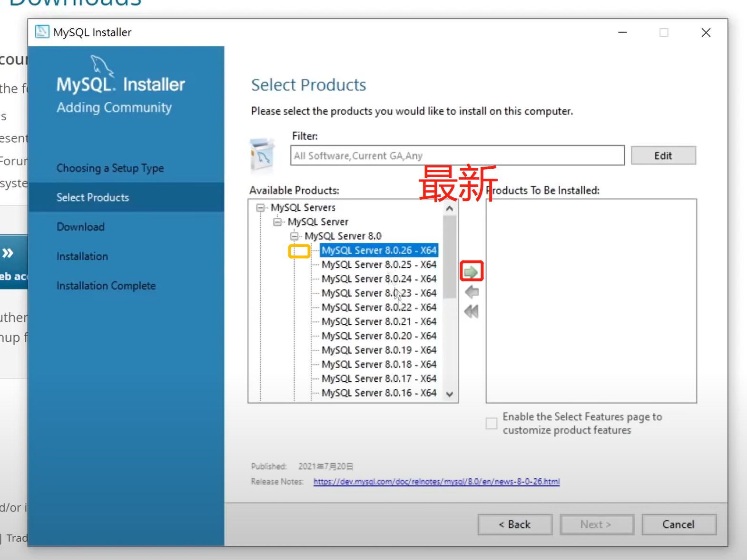The width and height of the screenshot is (747, 560).
Task: Close the MySQL Installer window
Action: point(706,32)
